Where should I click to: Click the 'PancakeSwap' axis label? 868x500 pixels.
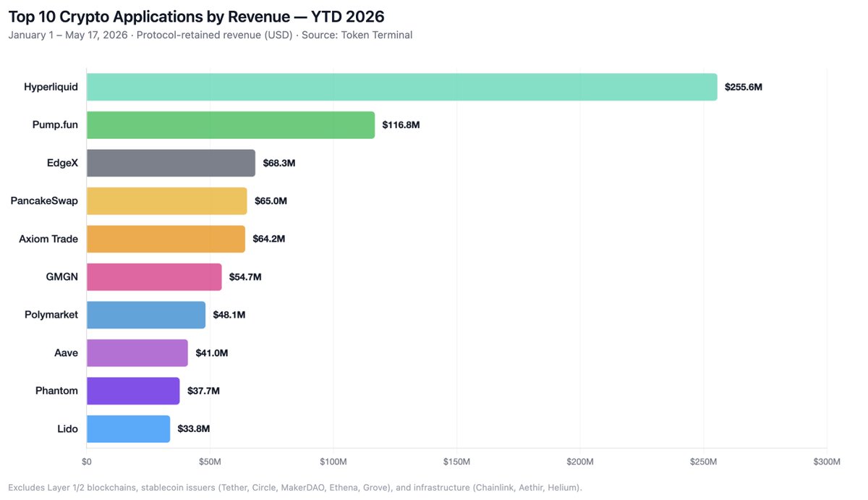(44, 200)
